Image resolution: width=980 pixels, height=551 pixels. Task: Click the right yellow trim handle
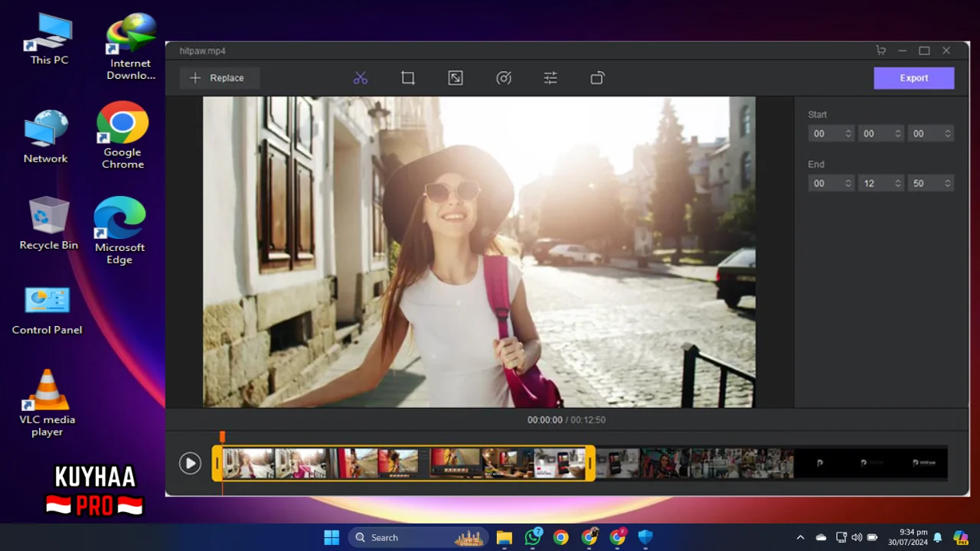click(590, 463)
